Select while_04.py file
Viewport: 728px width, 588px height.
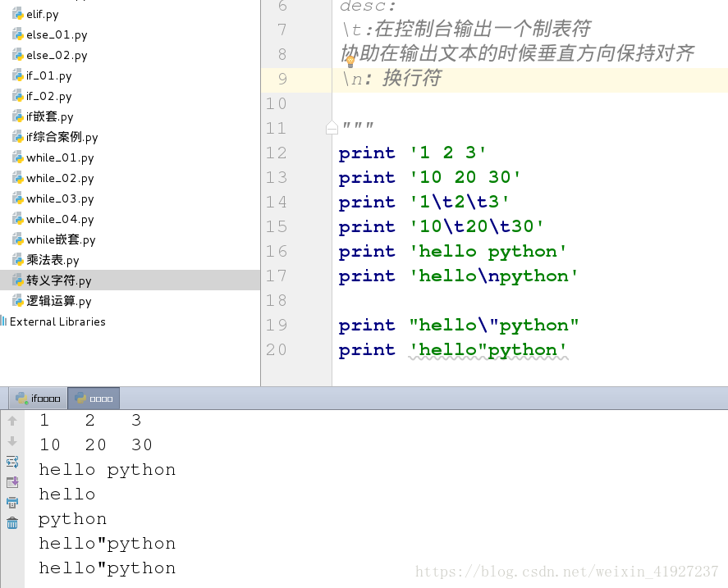60,219
